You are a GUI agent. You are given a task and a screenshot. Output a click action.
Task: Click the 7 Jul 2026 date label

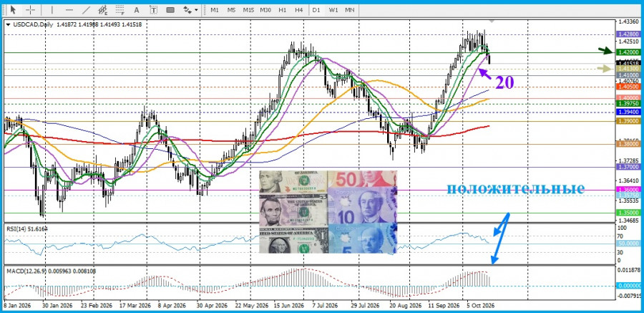tap(324, 306)
